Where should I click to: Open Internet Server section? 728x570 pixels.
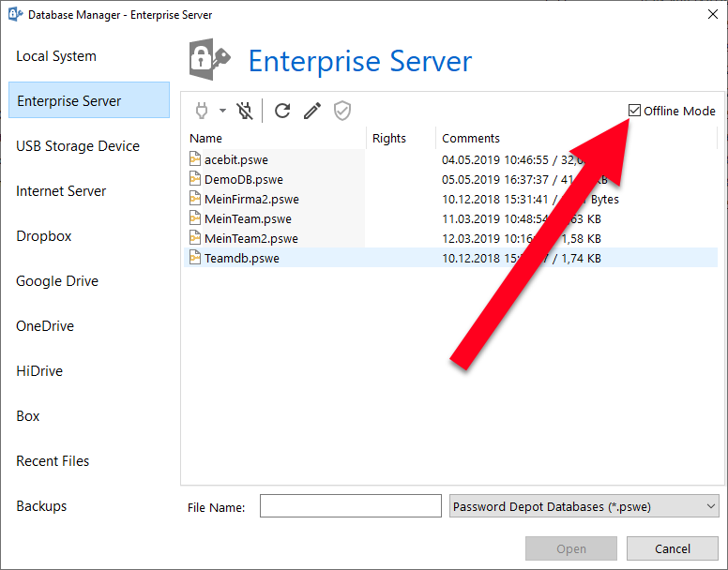point(89,191)
